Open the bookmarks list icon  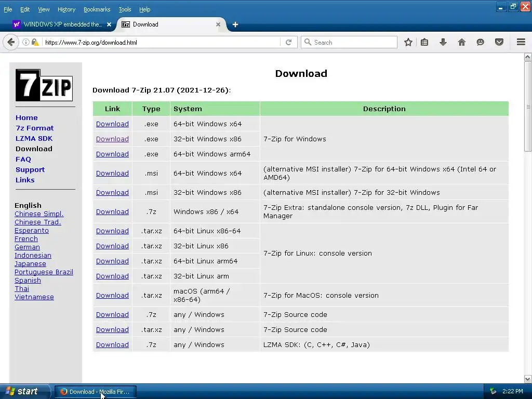tap(424, 43)
